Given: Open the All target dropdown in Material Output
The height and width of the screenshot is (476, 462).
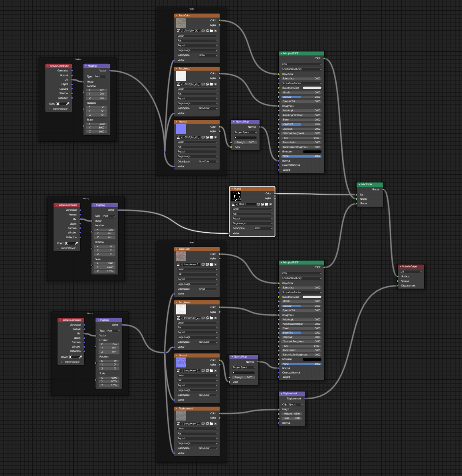Looking at the screenshot, I should [411, 272].
